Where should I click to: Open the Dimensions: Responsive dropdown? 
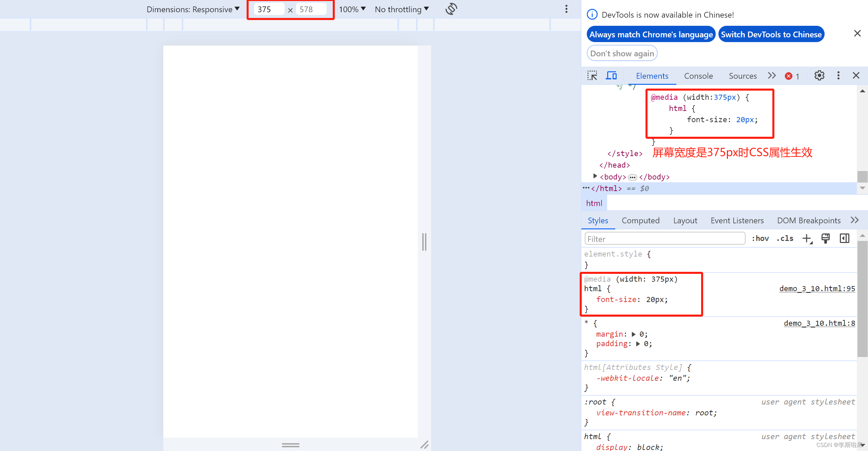pyautogui.click(x=193, y=9)
